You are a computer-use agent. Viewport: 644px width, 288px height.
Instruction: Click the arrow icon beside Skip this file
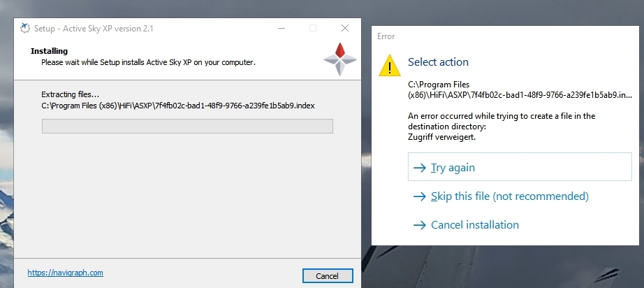(x=419, y=196)
